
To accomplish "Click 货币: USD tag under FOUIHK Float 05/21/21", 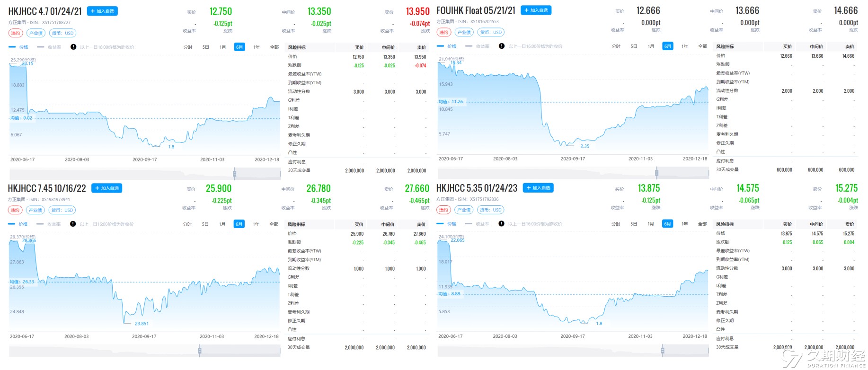I will click(x=491, y=32).
